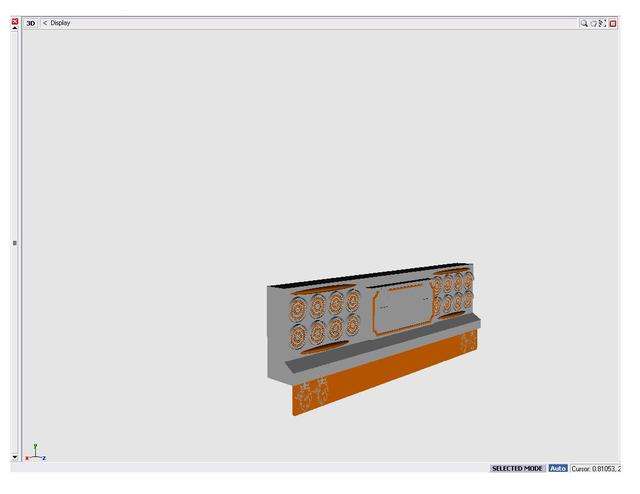This screenshot has width=640, height=494.
Task: Click the 3D model in the viewport
Action: (x=373, y=339)
